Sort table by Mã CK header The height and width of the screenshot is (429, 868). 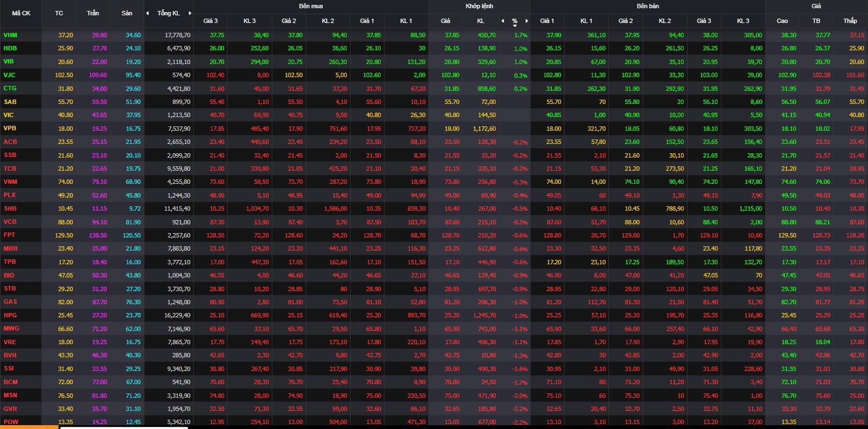point(21,13)
